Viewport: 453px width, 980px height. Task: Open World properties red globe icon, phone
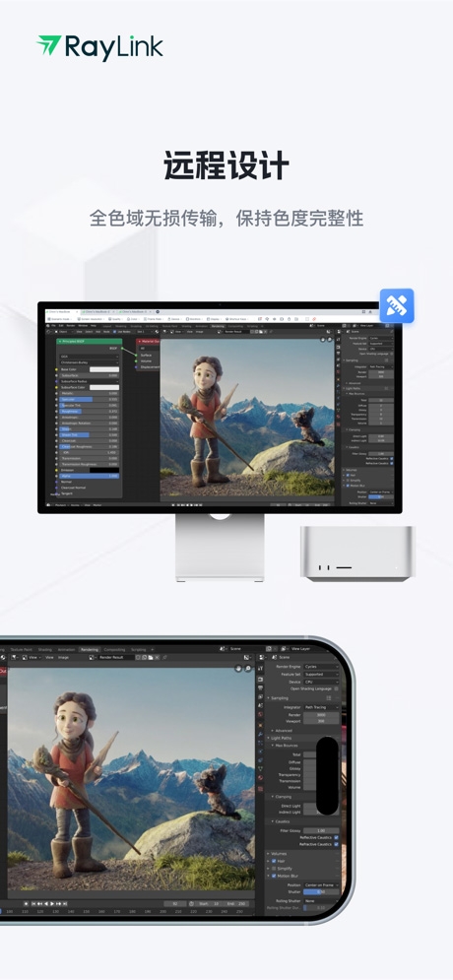261,714
